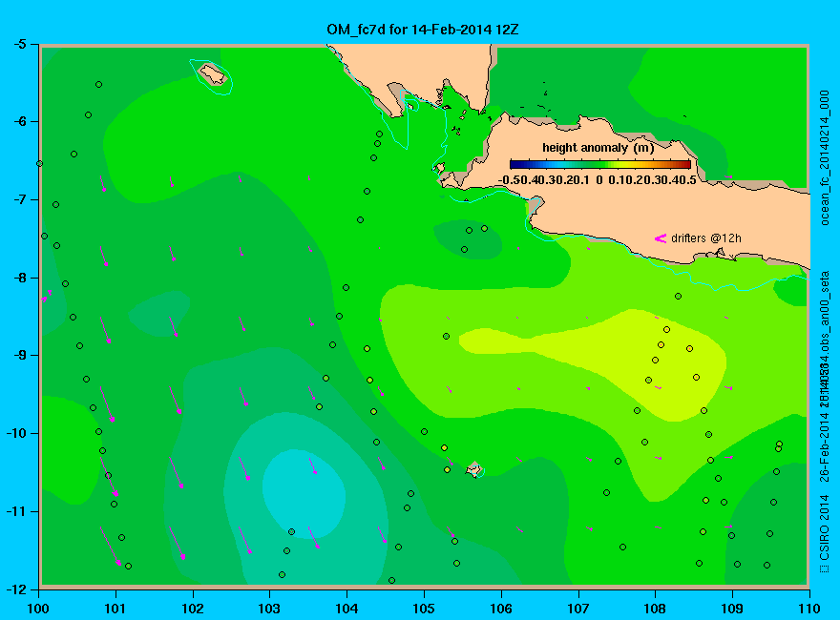Click the plot title OM_fc7d for 14-Feb-2014 12Z
Screen dimensions: 840x620
(x=423, y=29)
